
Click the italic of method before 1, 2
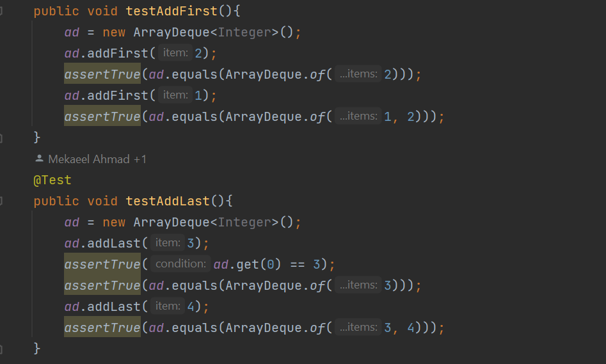[x=317, y=116]
